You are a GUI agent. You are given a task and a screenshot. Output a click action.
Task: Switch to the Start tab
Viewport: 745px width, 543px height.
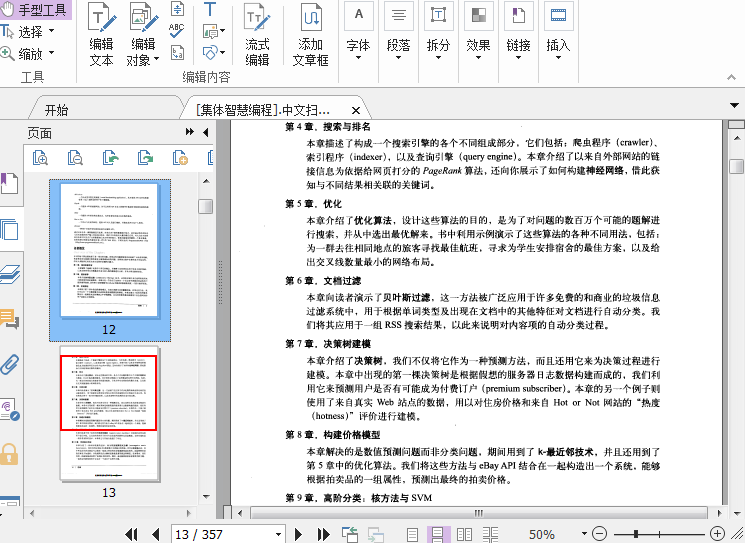[56, 110]
